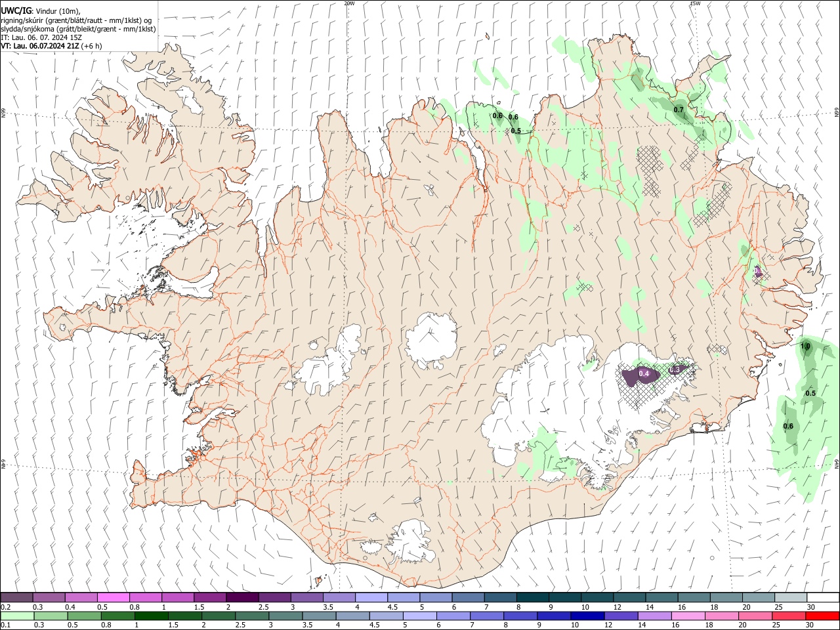
Task: Select the dark teal swatch between 8 and 9, top row
Action: point(532,597)
